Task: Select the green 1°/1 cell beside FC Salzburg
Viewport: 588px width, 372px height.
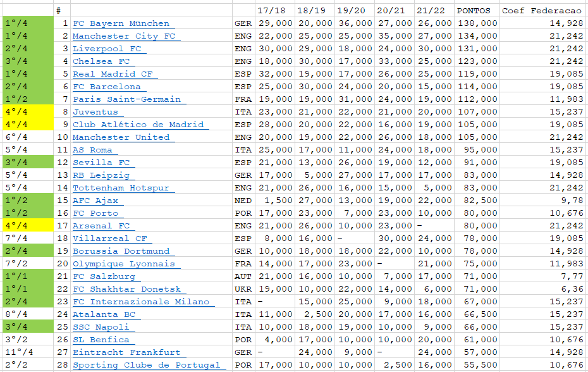Action: point(27,276)
